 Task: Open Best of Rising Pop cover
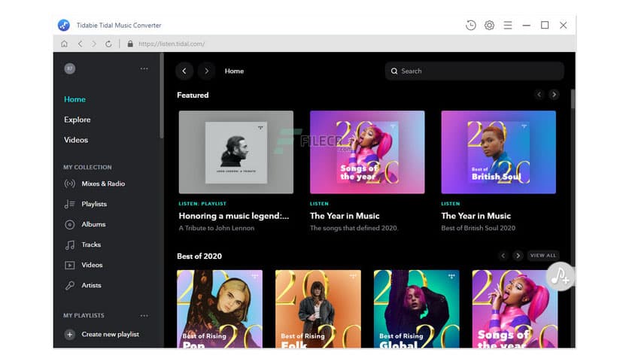click(220, 309)
